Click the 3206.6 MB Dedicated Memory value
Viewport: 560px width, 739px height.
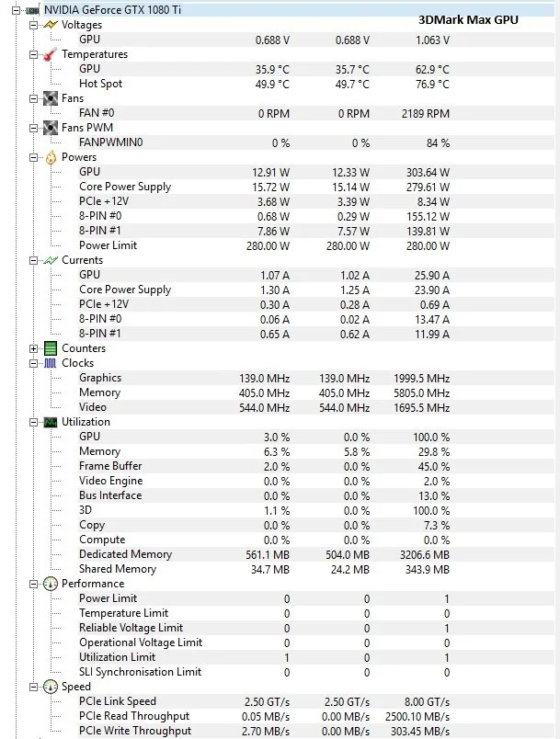[425, 555]
